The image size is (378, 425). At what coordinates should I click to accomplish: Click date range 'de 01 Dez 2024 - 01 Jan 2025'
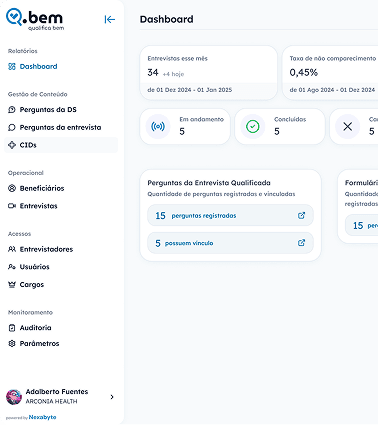[x=190, y=90]
